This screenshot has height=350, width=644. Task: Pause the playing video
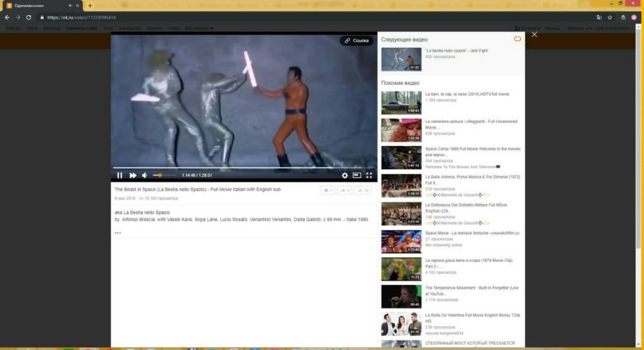click(x=119, y=176)
